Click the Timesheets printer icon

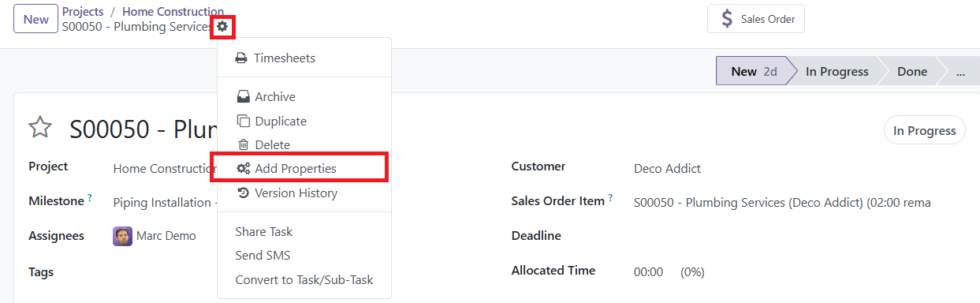[241, 58]
